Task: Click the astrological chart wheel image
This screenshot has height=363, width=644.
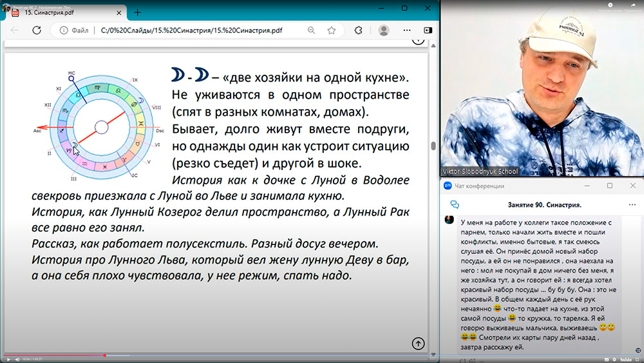Action: coord(100,126)
